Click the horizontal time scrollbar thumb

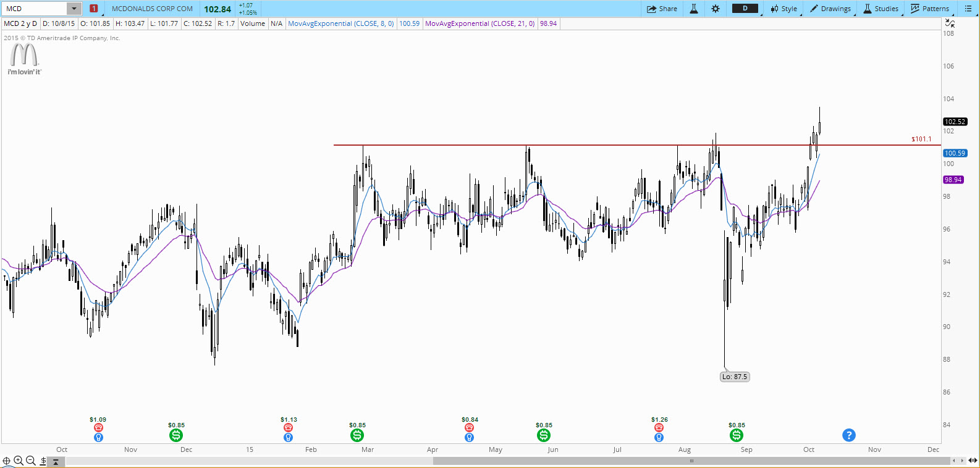coord(691,461)
